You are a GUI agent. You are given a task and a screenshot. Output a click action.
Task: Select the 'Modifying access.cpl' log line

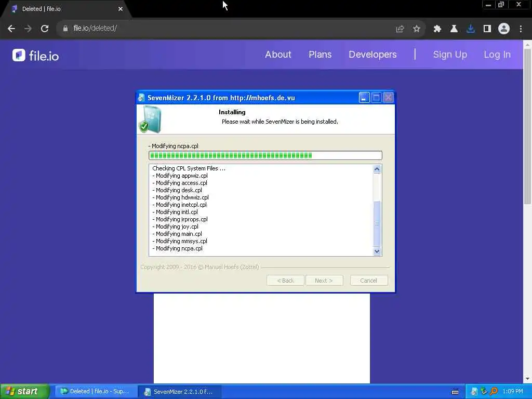(180, 183)
